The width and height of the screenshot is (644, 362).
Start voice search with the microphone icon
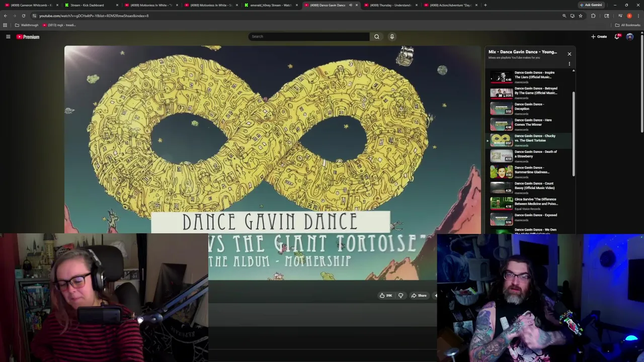click(x=392, y=36)
